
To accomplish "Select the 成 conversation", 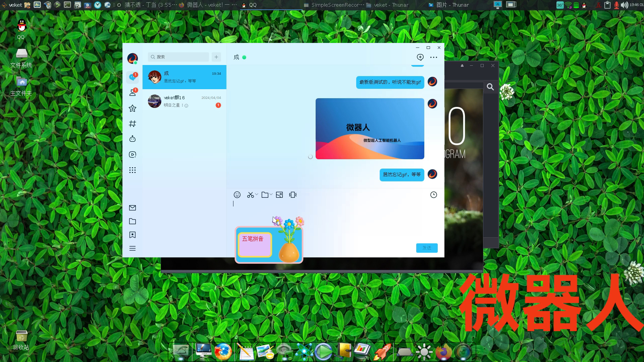I will (184, 77).
